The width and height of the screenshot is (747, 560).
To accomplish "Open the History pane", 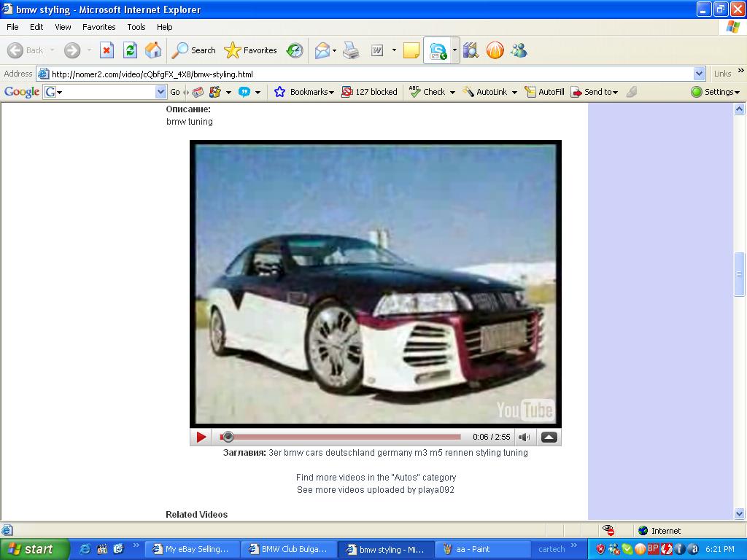I will (295, 50).
